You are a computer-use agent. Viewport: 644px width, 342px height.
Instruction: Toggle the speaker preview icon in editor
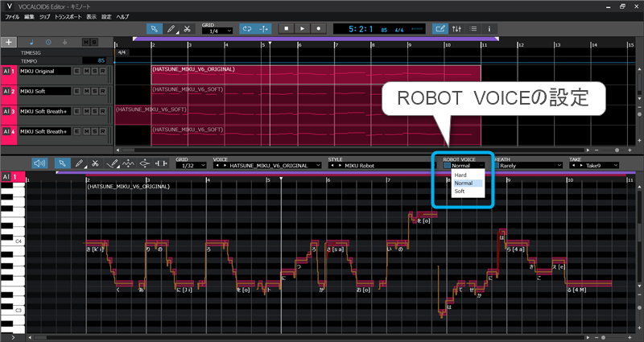tap(39, 163)
